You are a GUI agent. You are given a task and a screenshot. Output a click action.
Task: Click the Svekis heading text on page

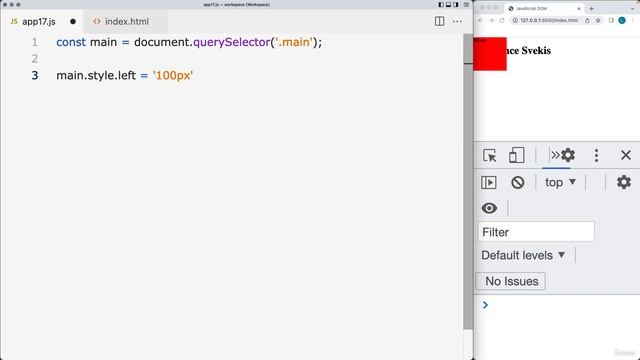pos(536,51)
